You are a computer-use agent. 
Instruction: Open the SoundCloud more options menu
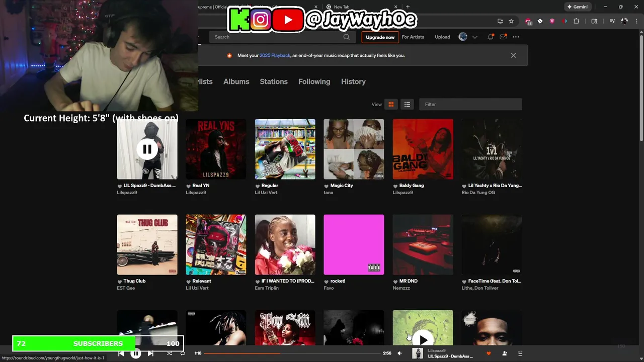516,37
